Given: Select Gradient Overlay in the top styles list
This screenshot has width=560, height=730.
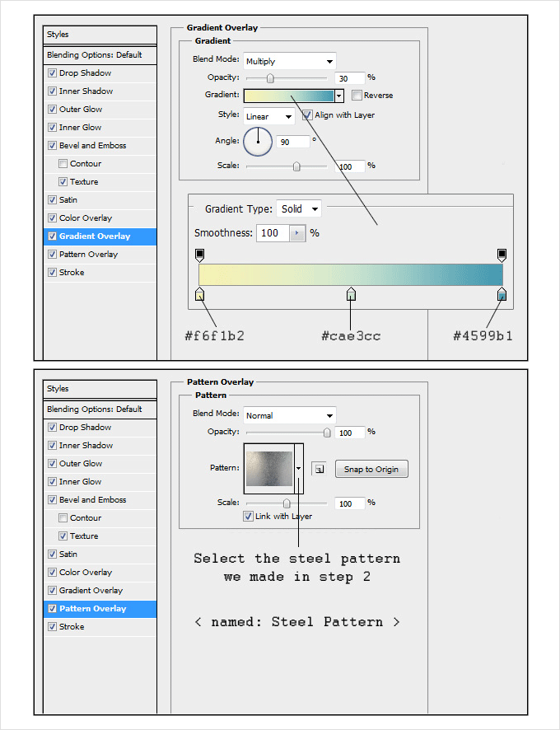Looking at the screenshot, I should click(x=95, y=236).
